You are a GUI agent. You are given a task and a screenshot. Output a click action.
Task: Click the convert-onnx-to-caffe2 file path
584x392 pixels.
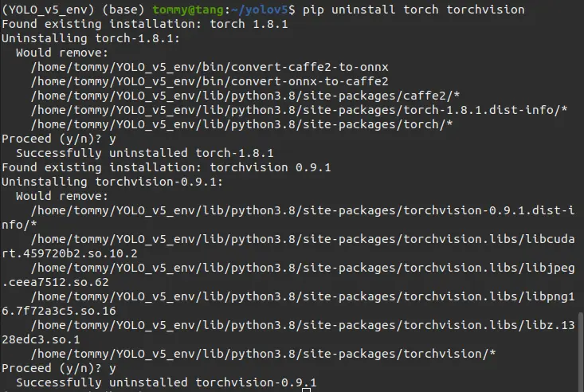[x=210, y=80]
